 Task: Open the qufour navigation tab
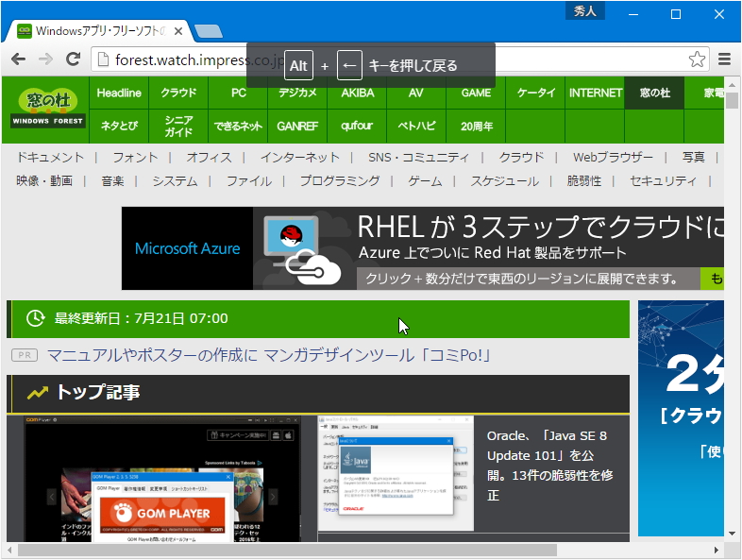pyautogui.click(x=357, y=126)
